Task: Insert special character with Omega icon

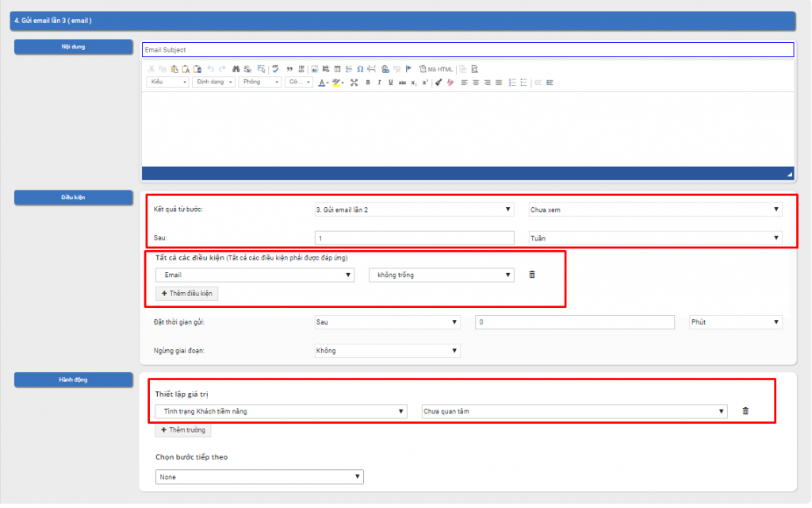Action: pyautogui.click(x=361, y=69)
